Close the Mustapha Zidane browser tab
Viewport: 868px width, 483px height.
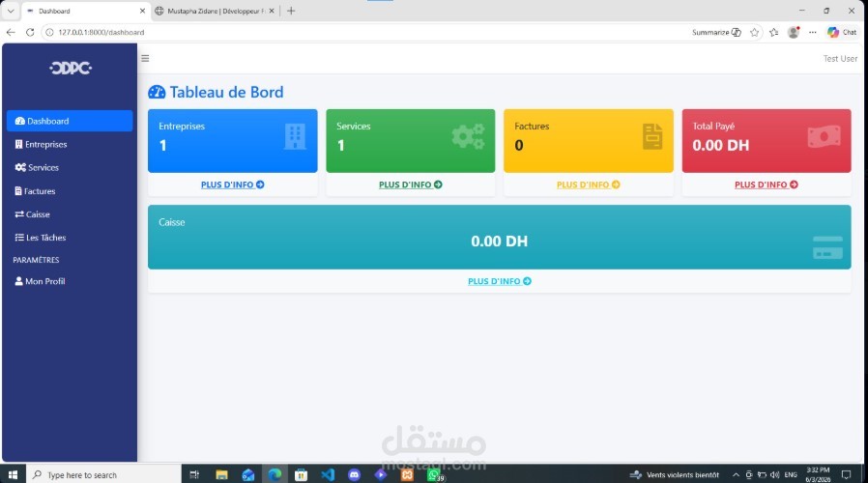point(272,11)
